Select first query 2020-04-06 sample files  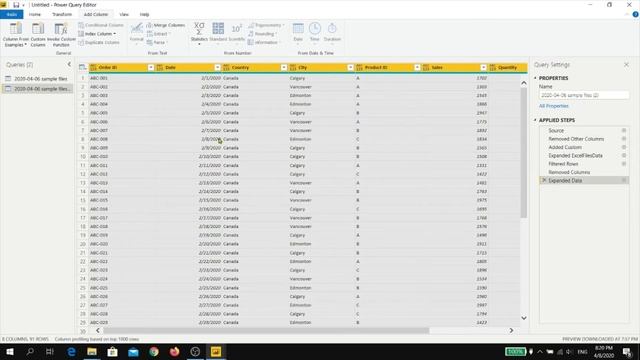[37, 79]
